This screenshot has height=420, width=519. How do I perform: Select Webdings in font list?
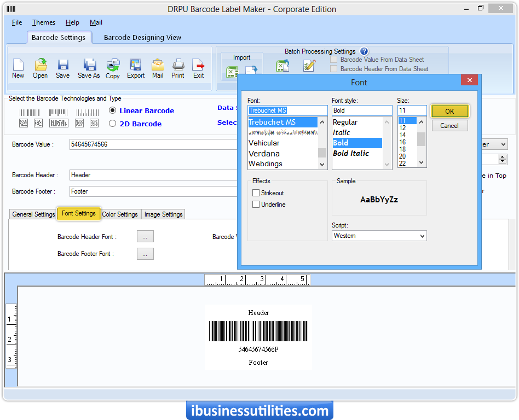[x=266, y=164]
